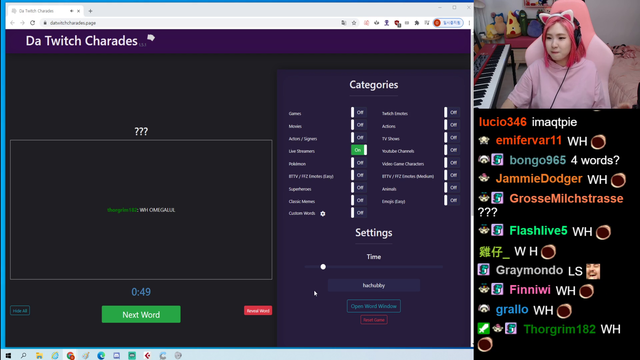This screenshot has height=360, width=640.
Task: Enable the TV Shows category
Action: click(452, 138)
